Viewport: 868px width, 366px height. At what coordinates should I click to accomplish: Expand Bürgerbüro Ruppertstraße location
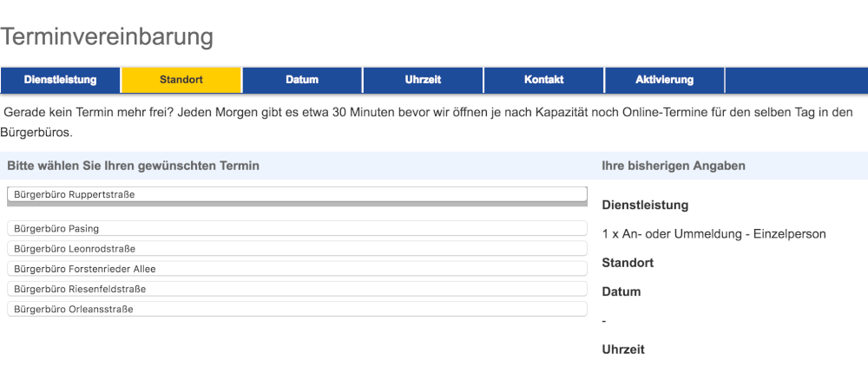[297, 194]
